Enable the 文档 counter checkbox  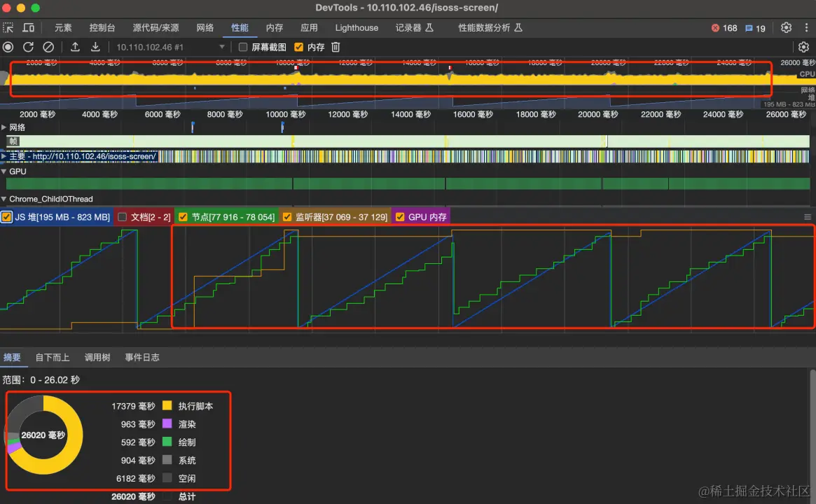pyautogui.click(x=123, y=217)
